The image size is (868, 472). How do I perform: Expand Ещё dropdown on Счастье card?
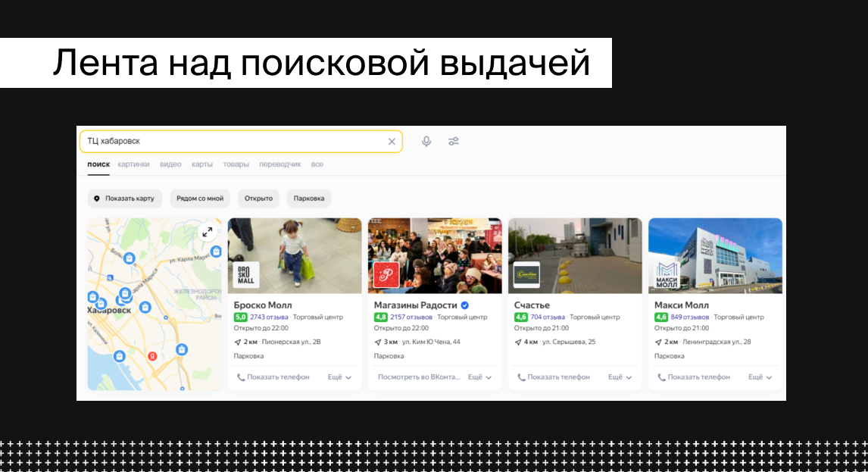click(620, 377)
